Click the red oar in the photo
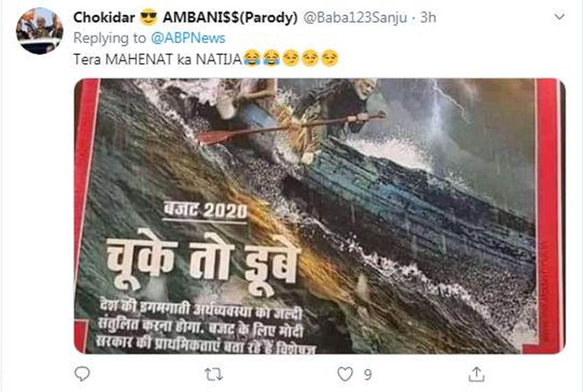This screenshot has height=392, width=583. [x=290, y=128]
